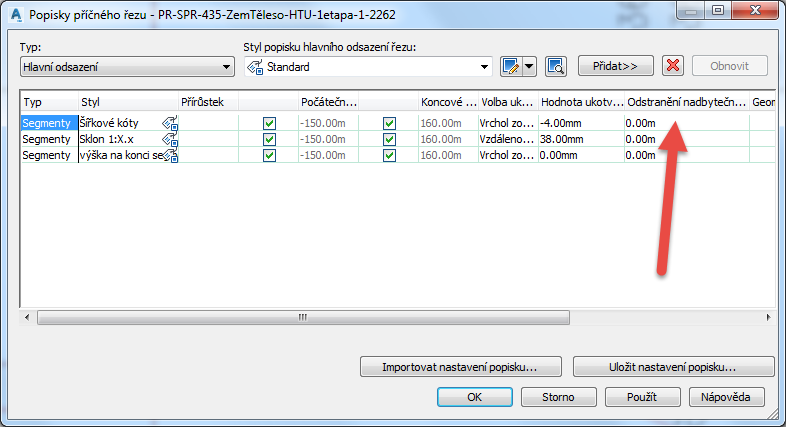Click style icon in výška na konci row

tap(169, 155)
